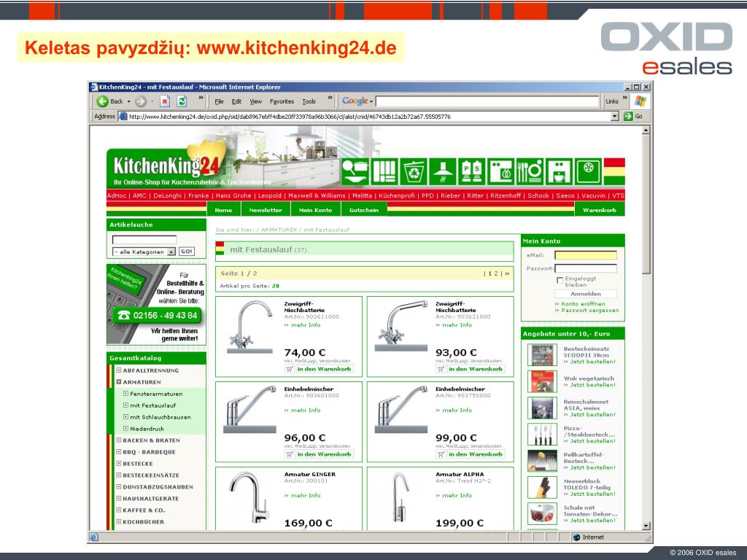Click the Internet zone globe in status bar
The image size is (747, 560).
(576, 537)
